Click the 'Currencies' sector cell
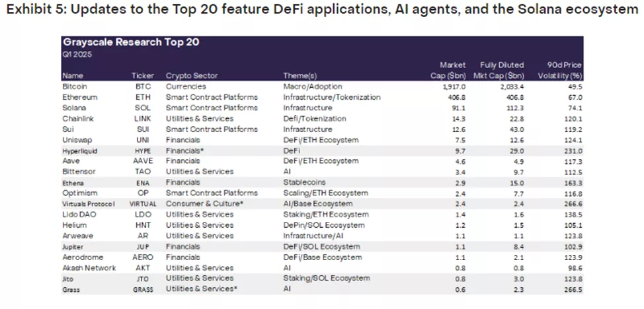Viewport: 644px width, 309px height. pyautogui.click(x=186, y=86)
